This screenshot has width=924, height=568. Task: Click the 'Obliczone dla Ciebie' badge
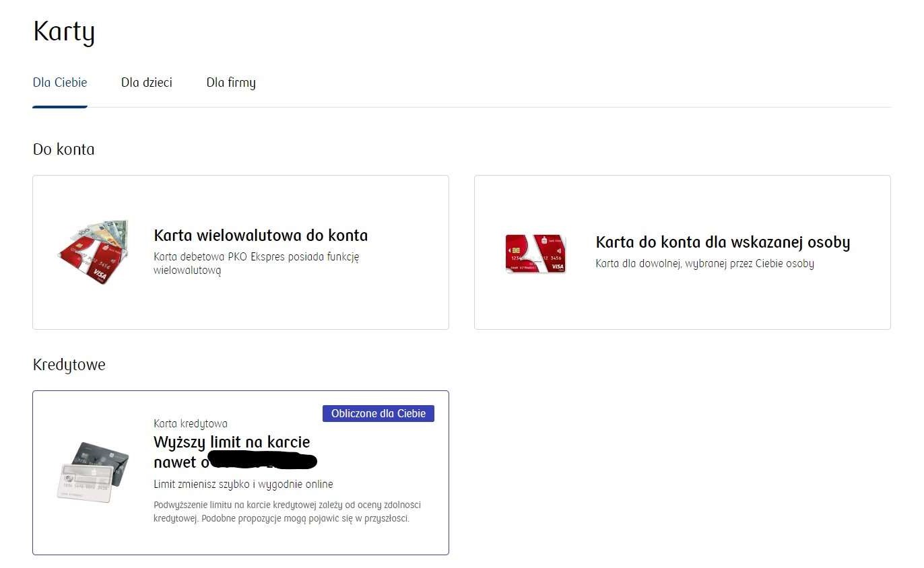pos(378,413)
